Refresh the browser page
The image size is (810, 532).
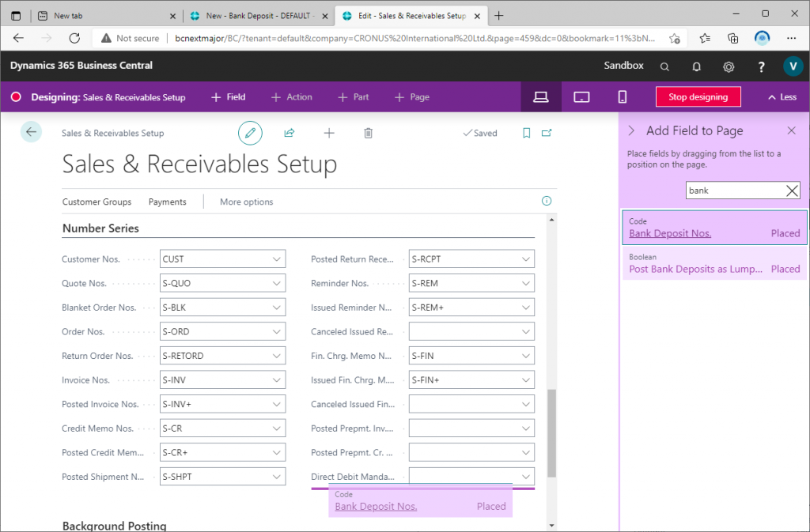tap(74, 38)
